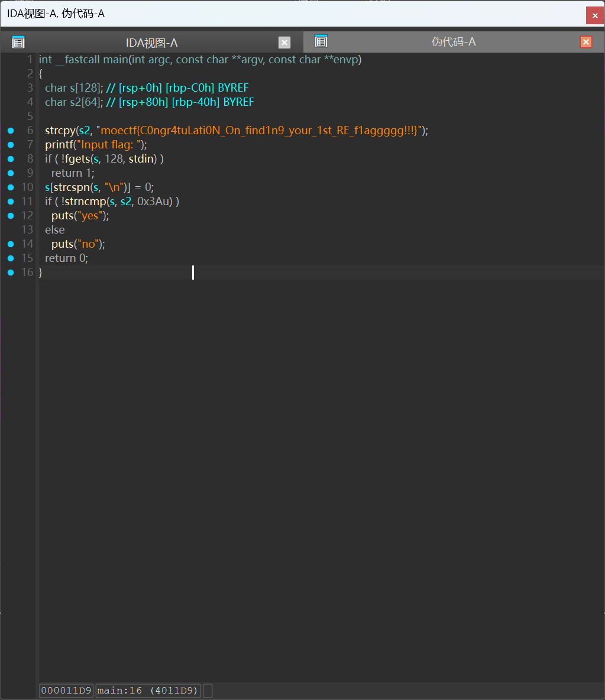The height and width of the screenshot is (700, 605).
Task: Click main:16 (4011D9) in status bar
Action: coord(148,691)
